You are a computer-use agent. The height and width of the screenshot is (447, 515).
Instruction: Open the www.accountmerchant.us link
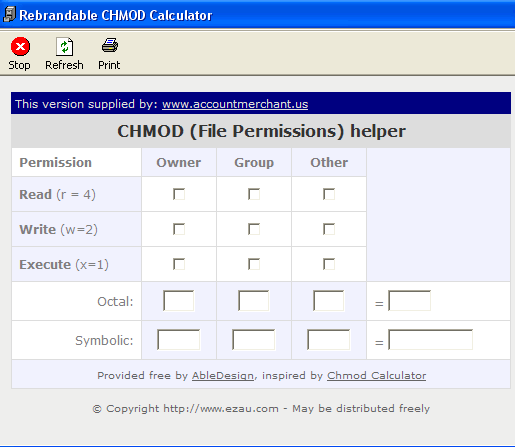click(235, 104)
